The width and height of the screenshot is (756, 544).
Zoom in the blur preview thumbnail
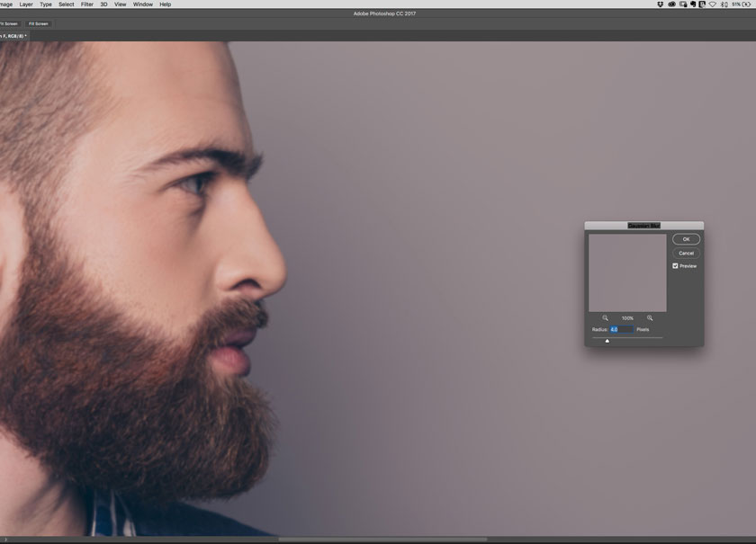pyautogui.click(x=650, y=318)
